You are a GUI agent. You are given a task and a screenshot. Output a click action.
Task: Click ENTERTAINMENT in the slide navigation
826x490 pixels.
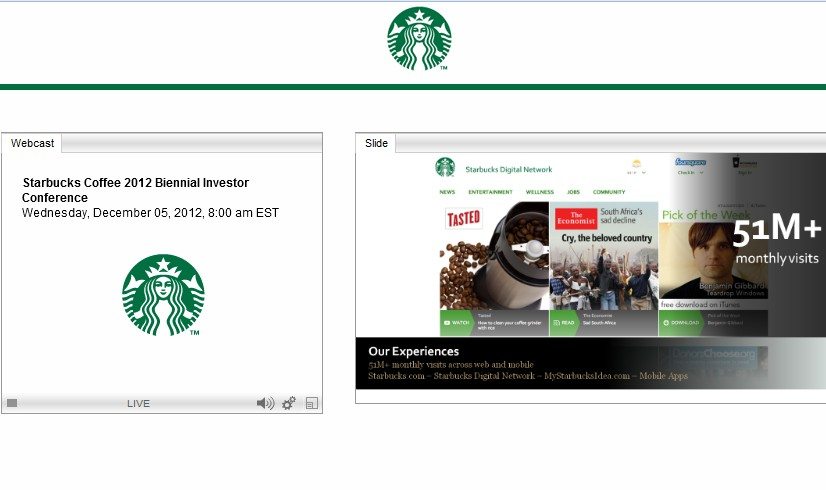click(490, 192)
